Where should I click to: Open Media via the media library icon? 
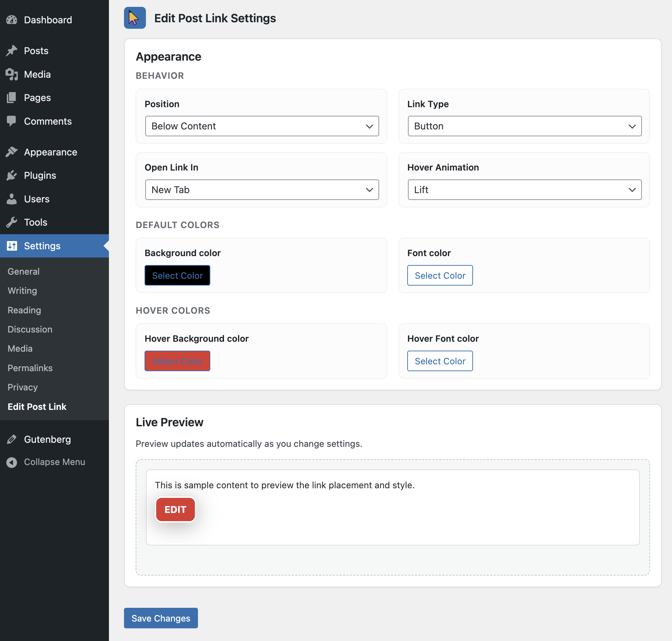point(12,74)
